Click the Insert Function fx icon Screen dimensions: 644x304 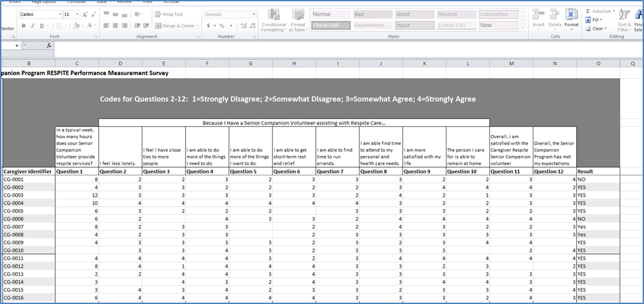49,46
